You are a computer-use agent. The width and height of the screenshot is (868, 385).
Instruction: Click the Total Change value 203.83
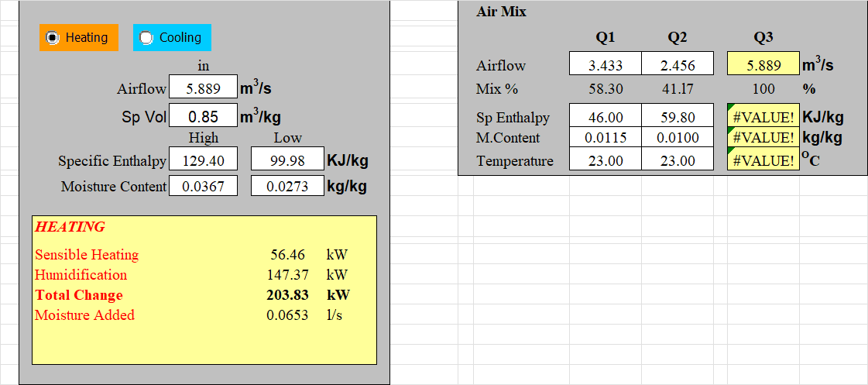tap(287, 294)
